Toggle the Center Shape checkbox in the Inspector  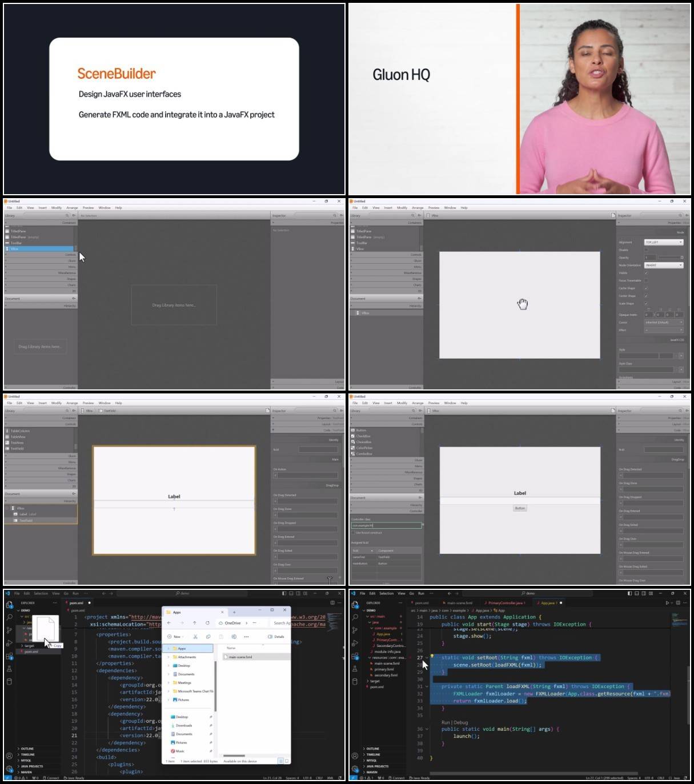646,296
